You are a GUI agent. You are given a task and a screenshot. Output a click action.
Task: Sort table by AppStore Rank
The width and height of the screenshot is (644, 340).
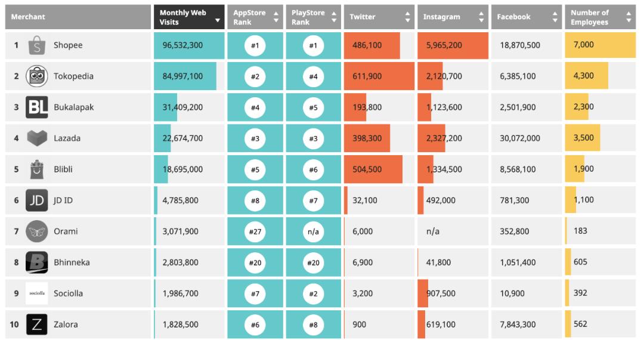tap(255, 17)
